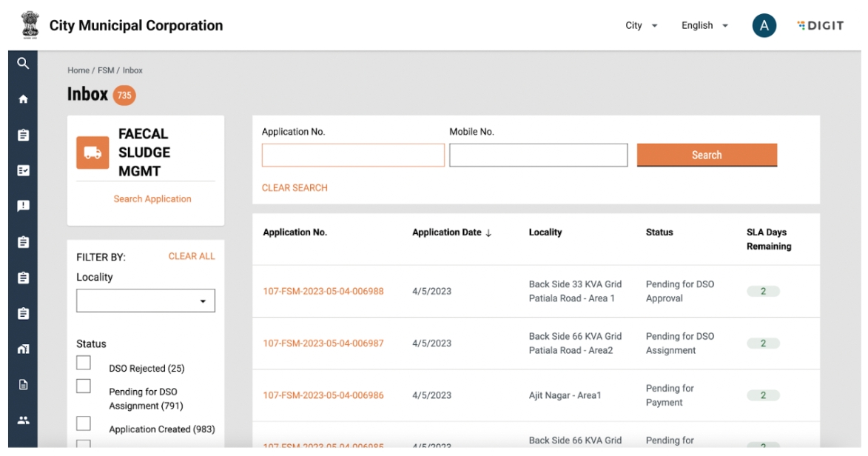Open the English language dropdown
The height and width of the screenshot is (456, 868).
704,26
